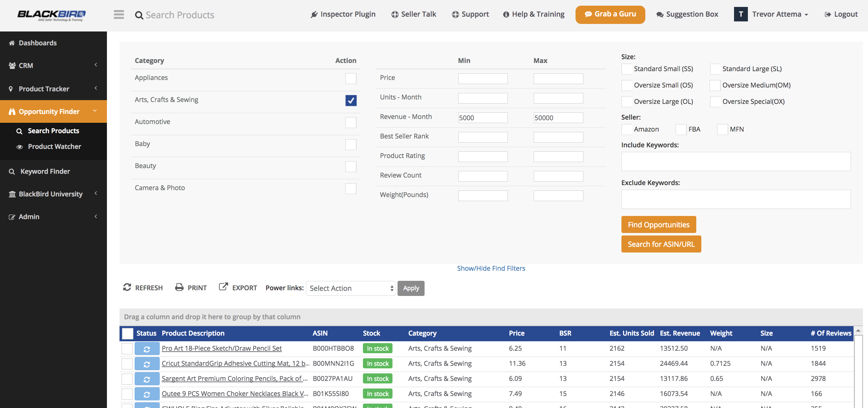Screen dimensions: 868x408
Task: Click the Suggestion Box chat icon
Action: point(660,14)
